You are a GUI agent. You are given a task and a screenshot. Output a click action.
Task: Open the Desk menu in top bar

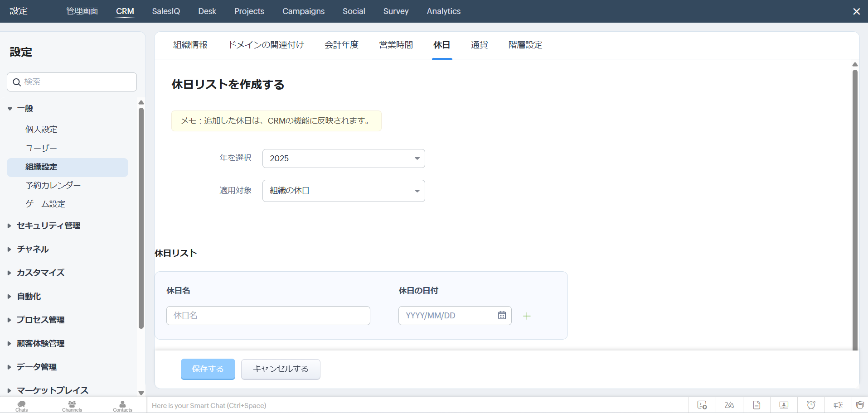point(207,11)
